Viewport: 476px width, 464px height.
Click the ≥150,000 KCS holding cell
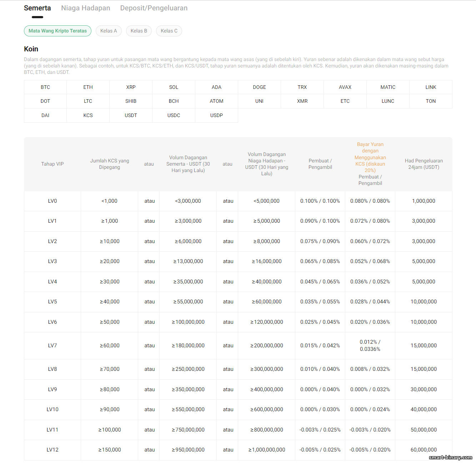click(110, 450)
